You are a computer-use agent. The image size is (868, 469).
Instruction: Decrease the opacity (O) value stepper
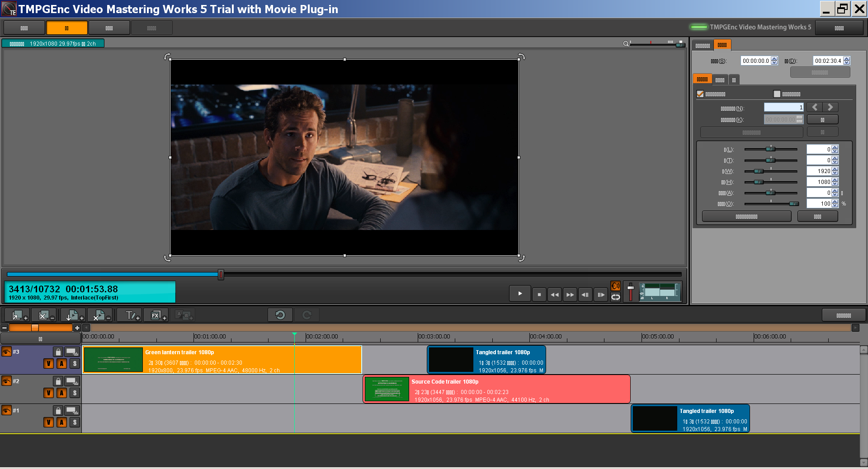(x=835, y=206)
